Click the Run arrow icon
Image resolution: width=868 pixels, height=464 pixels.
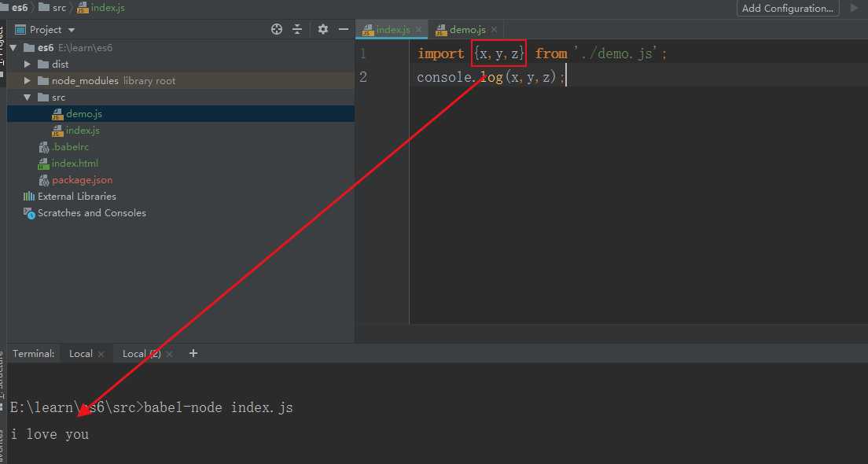point(854,8)
